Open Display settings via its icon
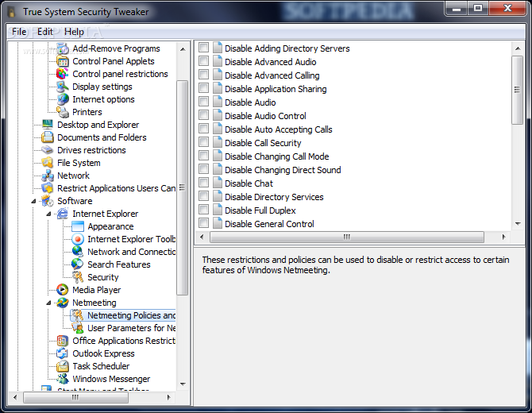532x413 pixels. tap(63, 87)
